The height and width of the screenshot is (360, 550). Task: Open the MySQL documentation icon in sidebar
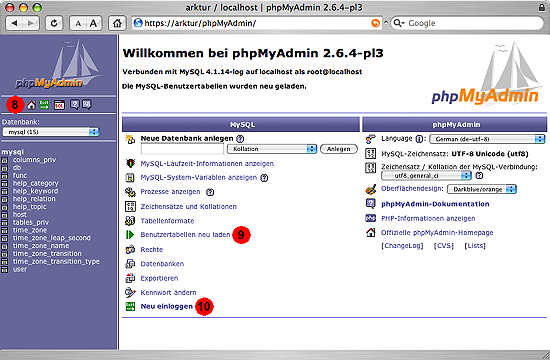point(86,105)
